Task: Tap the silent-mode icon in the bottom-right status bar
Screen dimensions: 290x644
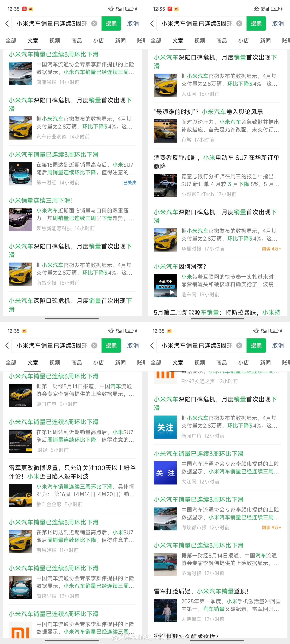Action: coord(256,331)
